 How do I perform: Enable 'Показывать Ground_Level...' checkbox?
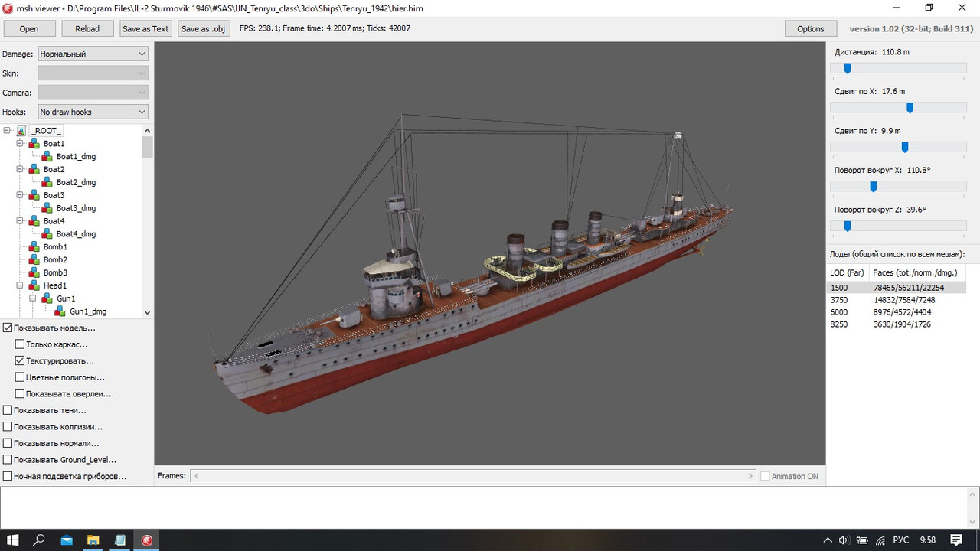[x=8, y=460]
